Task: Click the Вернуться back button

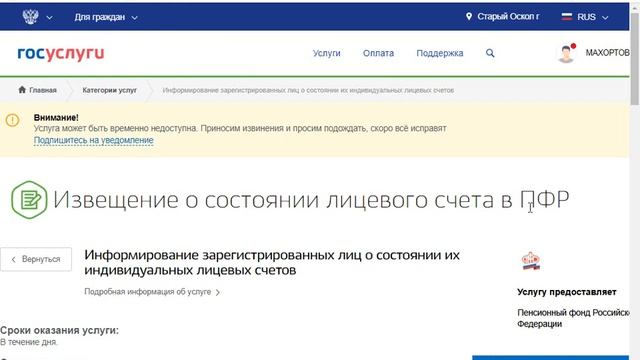Action: [36, 259]
